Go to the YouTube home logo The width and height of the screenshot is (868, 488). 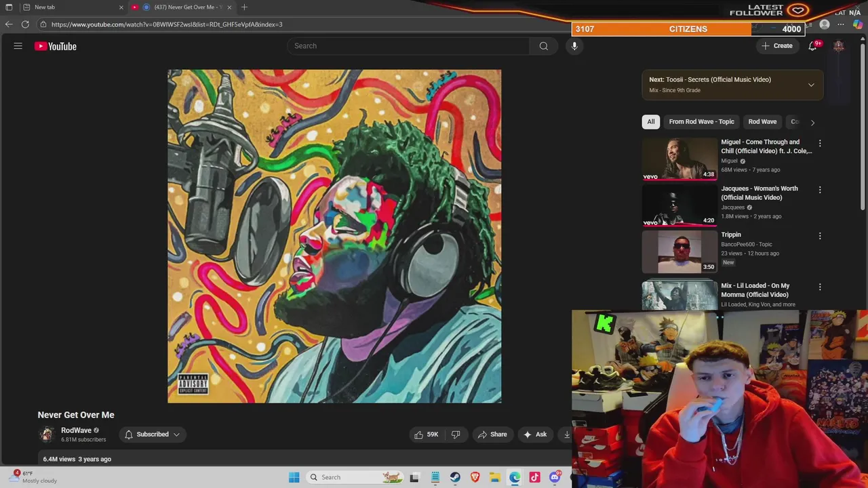pyautogui.click(x=56, y=46)
